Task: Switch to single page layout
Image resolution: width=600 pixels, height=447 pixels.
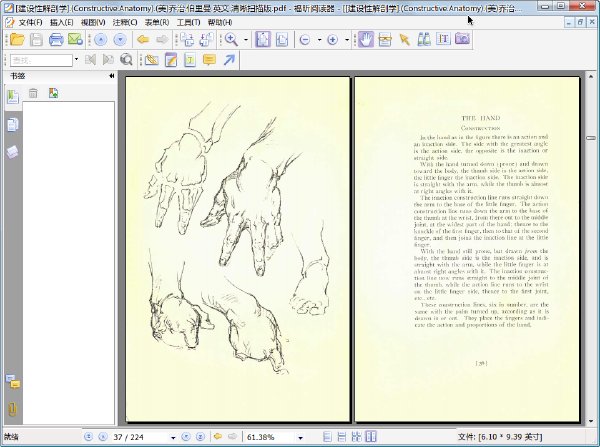Action: click(x=327, y=437)
